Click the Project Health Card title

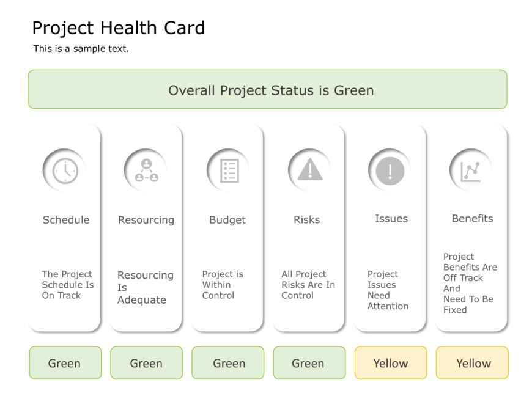tap(118, 28)
